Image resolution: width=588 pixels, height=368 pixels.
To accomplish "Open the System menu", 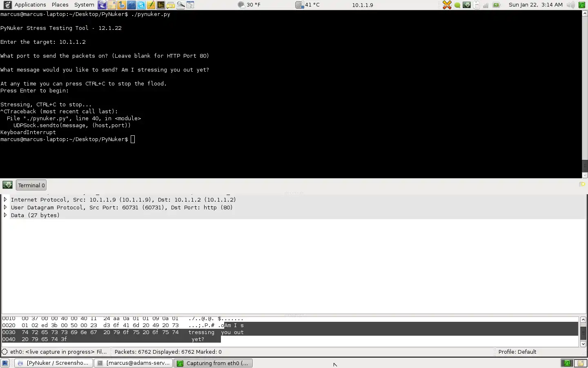I will tap(84, 5).
